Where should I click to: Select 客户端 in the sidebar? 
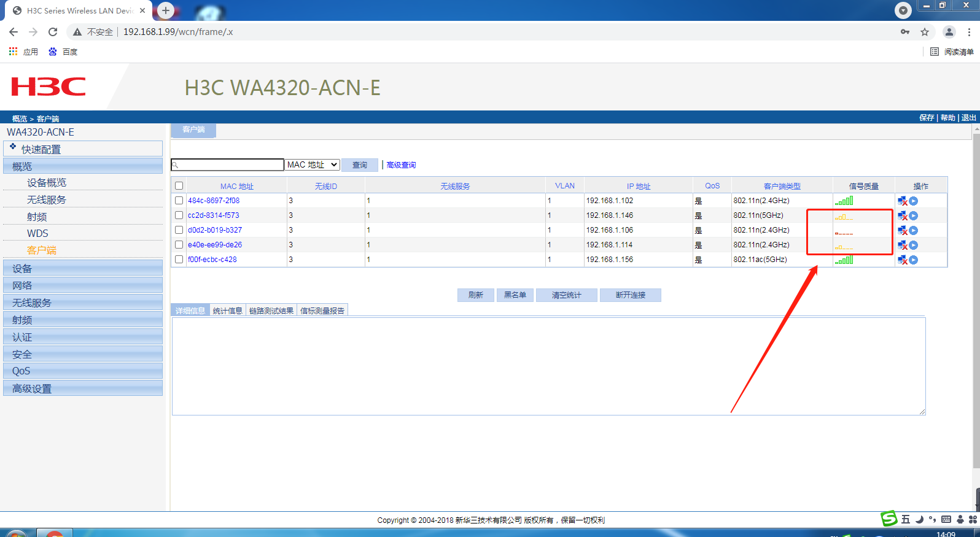pyautogui.click(x=42, y=250)
